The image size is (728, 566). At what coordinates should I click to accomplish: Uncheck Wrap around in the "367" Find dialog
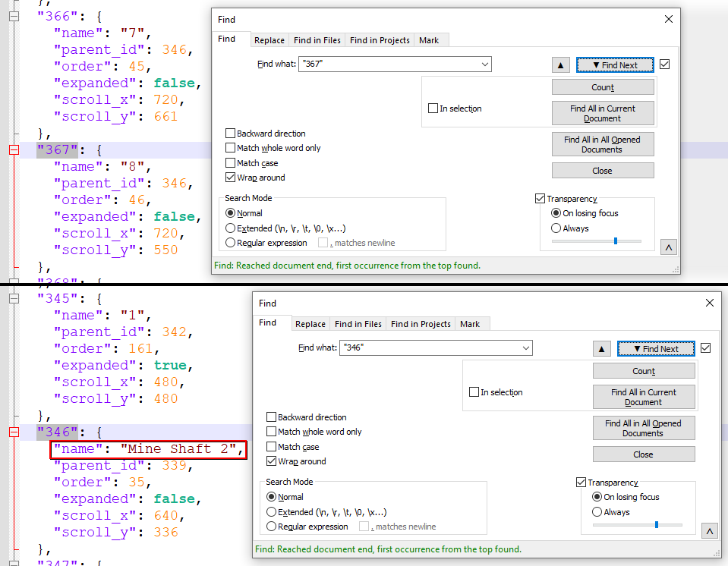[231, 178]
